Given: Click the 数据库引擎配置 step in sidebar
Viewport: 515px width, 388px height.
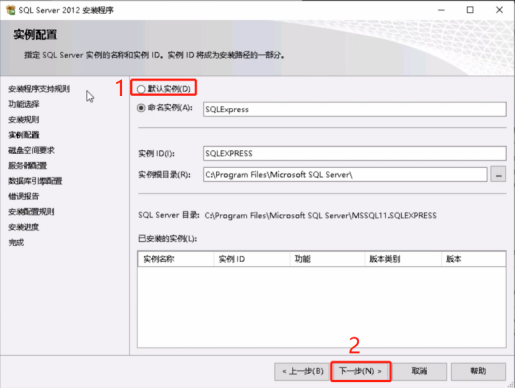Looking at the screenshot, I should click(35, 181).
